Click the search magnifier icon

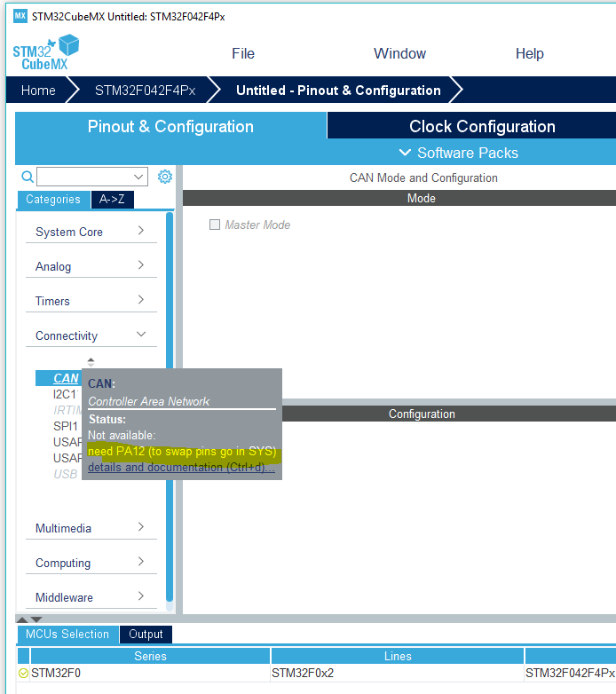[x=28, y=177]
